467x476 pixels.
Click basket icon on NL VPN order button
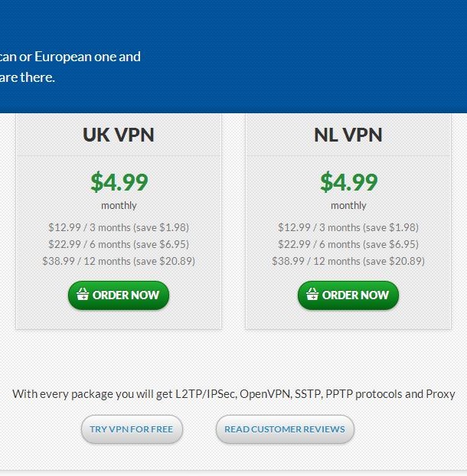click(312, 294)
